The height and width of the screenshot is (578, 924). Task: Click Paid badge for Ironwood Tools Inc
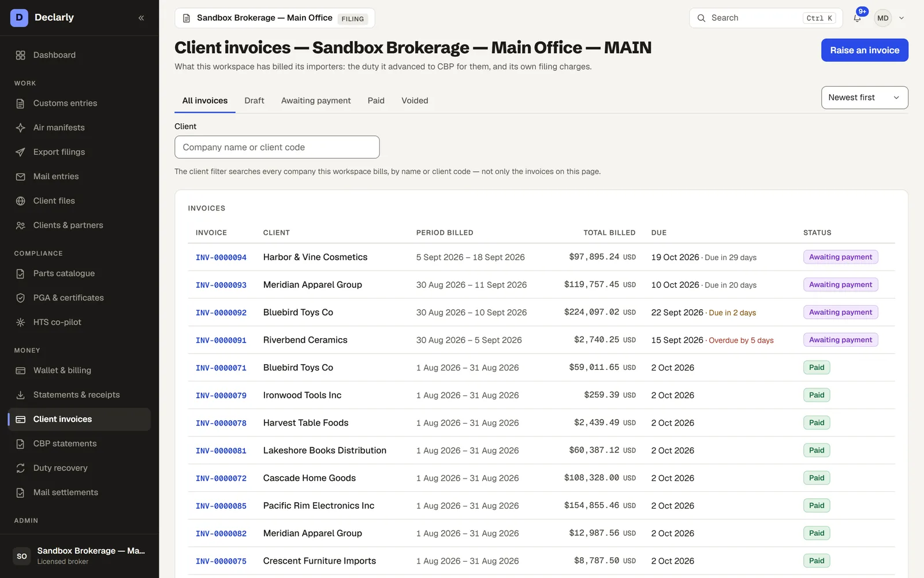pyautogui.click(x=817, y=395)
